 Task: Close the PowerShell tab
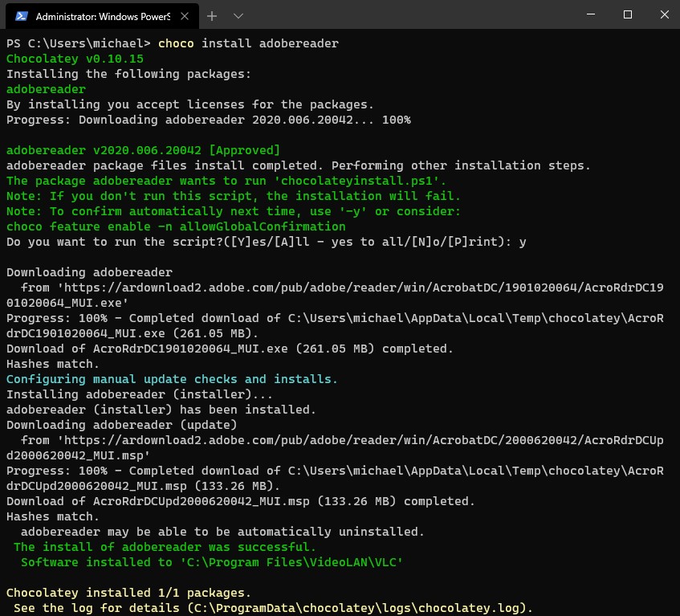click(185, 16)
